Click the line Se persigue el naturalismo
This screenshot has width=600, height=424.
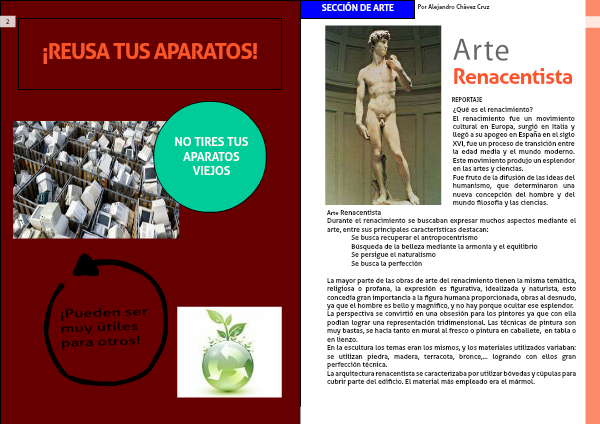(393, 255)
